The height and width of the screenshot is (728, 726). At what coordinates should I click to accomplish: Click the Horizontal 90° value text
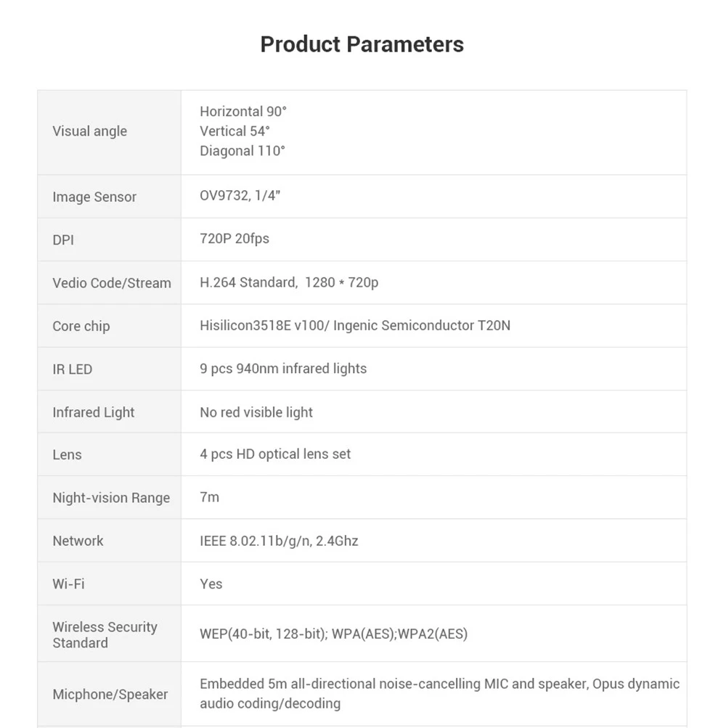[243, 112]
